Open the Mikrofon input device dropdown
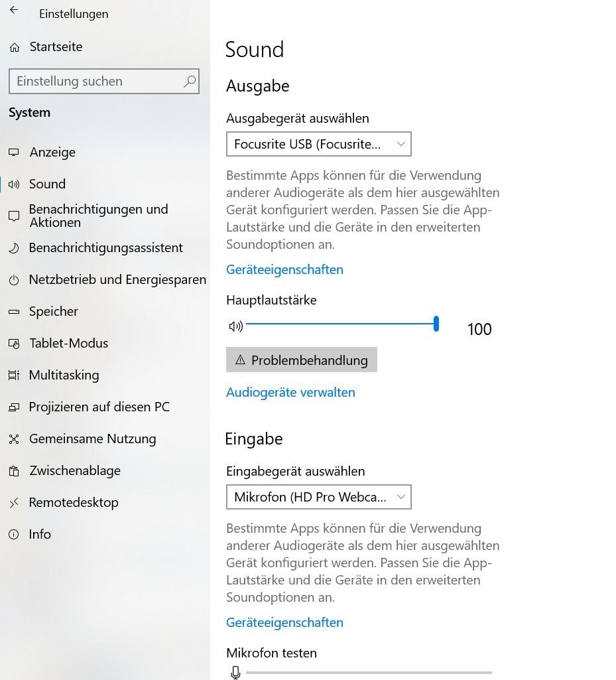Viewport: 616px width, 680px height. [319, 497]
